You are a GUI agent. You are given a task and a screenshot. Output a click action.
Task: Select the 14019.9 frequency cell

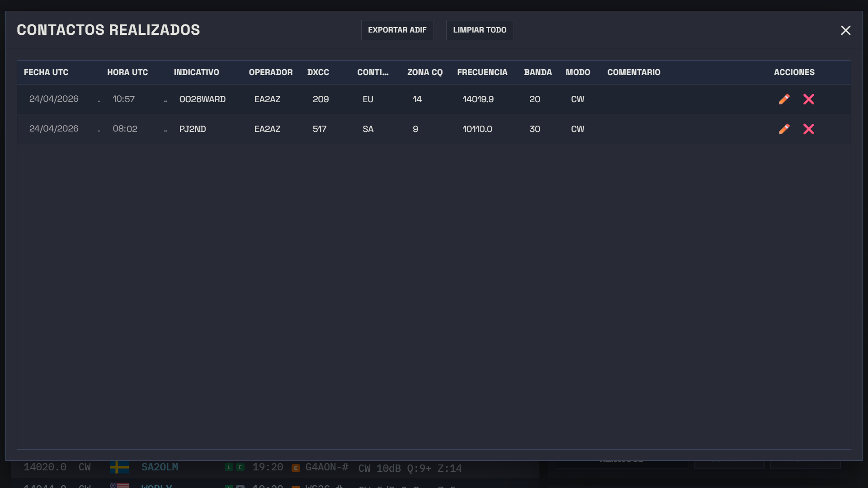[x=478, y=99]
